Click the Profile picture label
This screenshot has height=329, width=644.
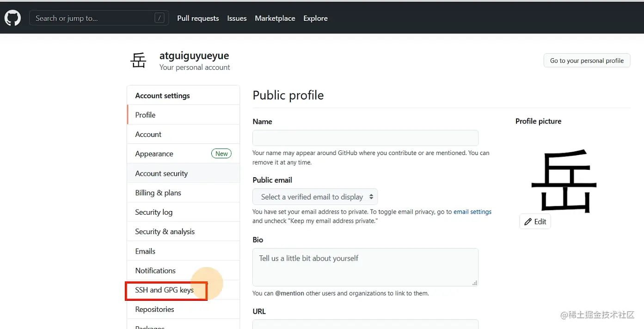(x=538, y=121)
